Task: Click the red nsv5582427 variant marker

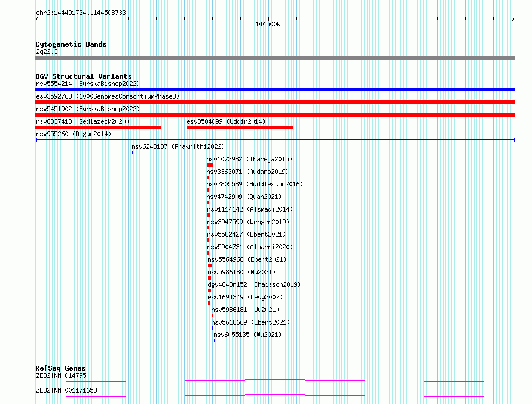Action: point(209,240)
